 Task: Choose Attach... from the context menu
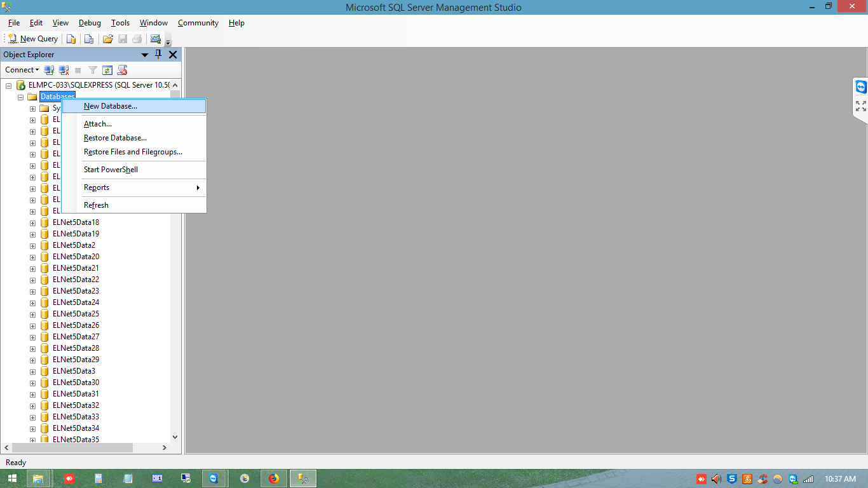pyautogui.click(x=134, y=124)
